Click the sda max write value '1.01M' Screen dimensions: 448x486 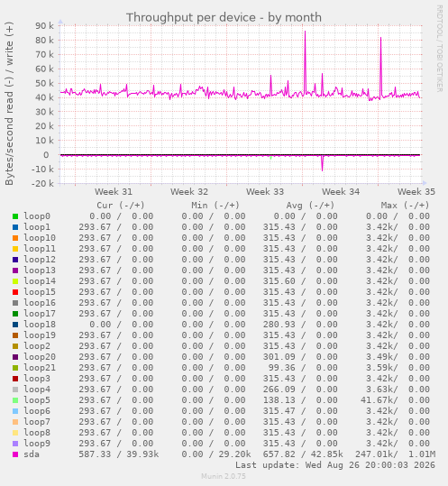422,454
